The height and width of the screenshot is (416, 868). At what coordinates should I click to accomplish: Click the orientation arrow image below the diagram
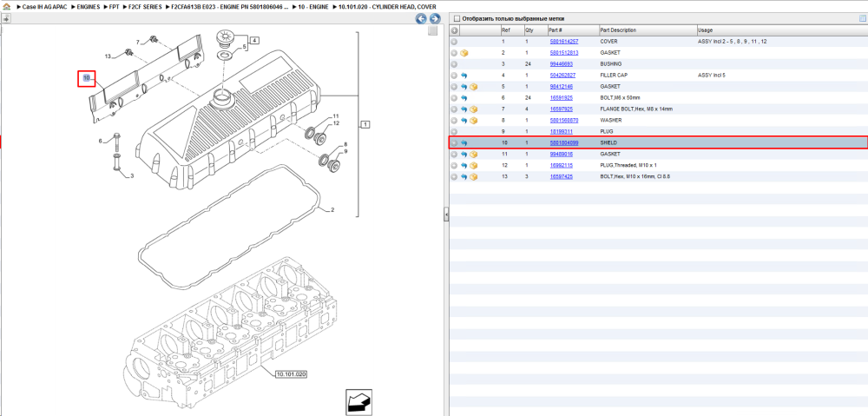358,401
